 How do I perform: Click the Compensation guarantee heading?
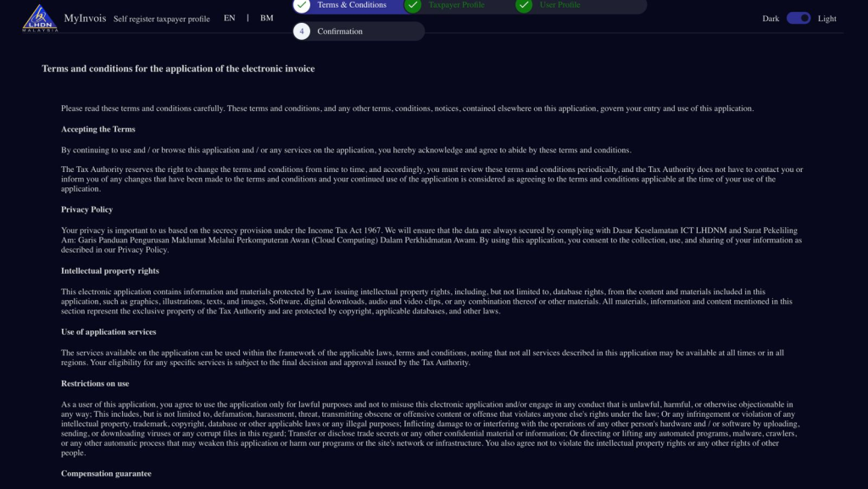[x=106, y=474]
